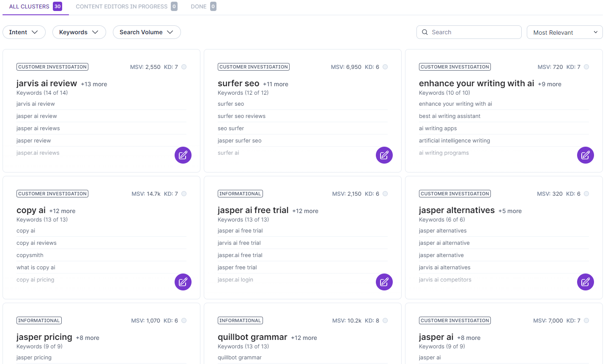This screenshot has height=364, width=605.
Task: Open the copy ai cluster title
Action: click(31, 210)
